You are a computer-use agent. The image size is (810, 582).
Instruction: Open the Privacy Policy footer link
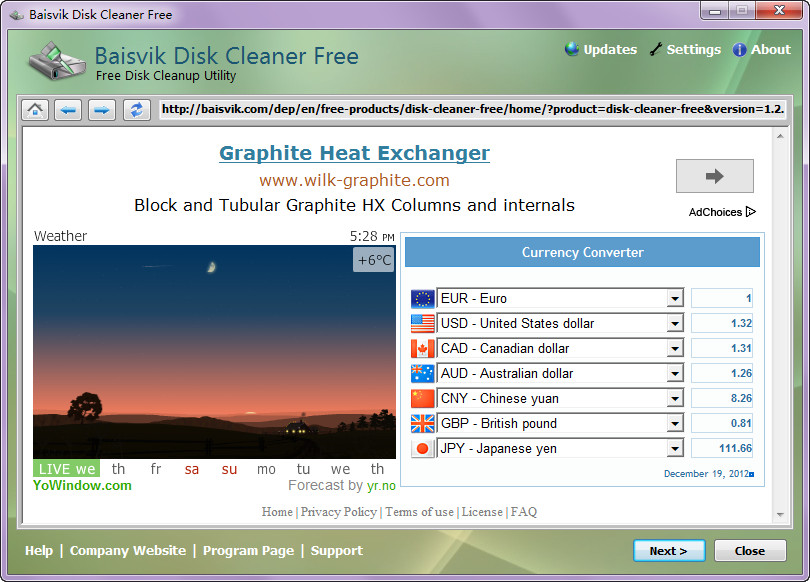point(338,512)
